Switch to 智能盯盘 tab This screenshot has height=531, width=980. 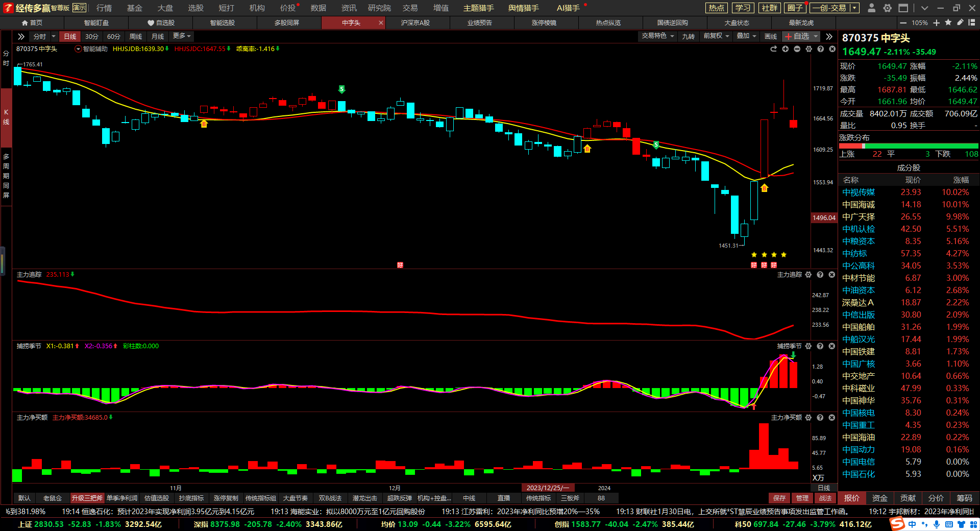click(x=96, y=23)
